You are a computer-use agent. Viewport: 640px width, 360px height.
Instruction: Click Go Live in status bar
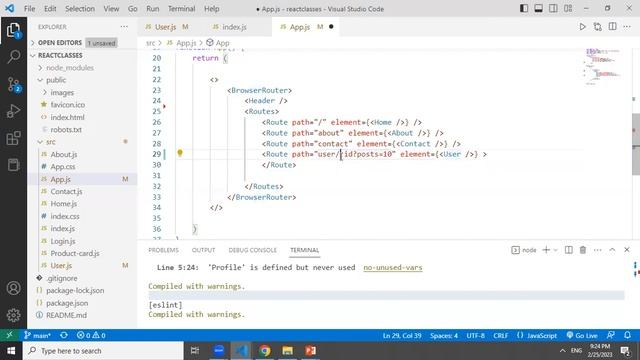click(582, 336)
